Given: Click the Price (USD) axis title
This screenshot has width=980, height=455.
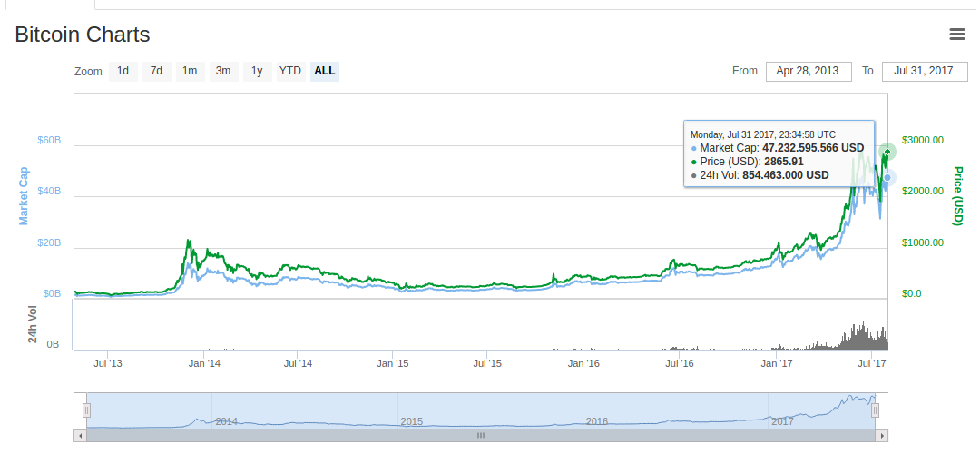Looking at the screenshot, I should (957, 196).
